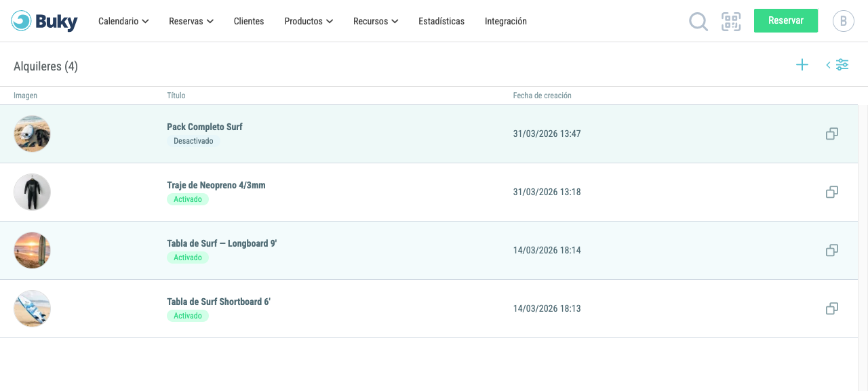Viewport: 868px width, 391px height.
Task: Open the Integración menu item
Action: click(506, 21)
